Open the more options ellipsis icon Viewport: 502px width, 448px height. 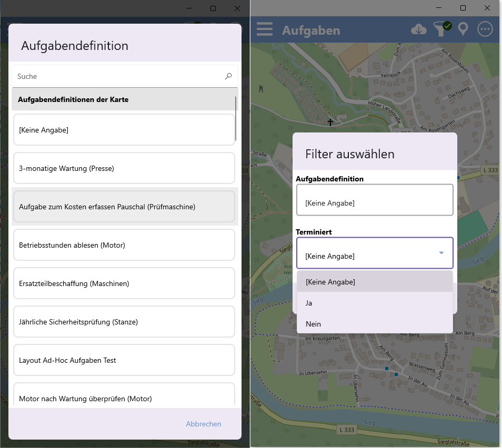(485, 29)
